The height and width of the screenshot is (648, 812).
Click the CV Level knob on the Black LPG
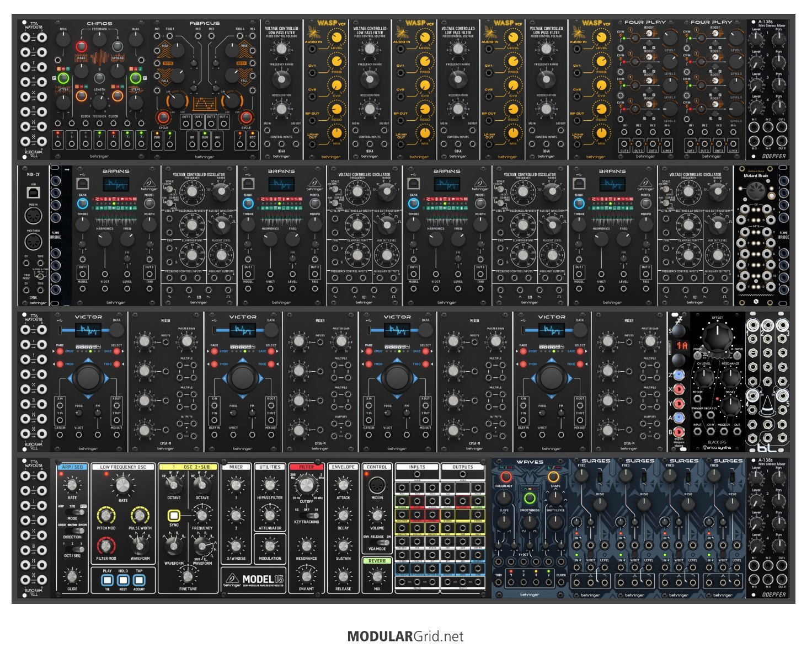click(x=703, y=378)
